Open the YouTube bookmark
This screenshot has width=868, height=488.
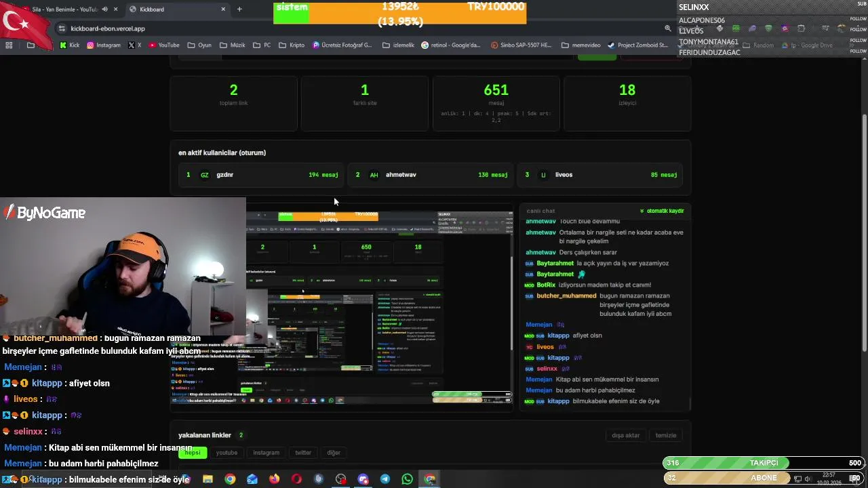pyautogui.click(x=164, y=45)
